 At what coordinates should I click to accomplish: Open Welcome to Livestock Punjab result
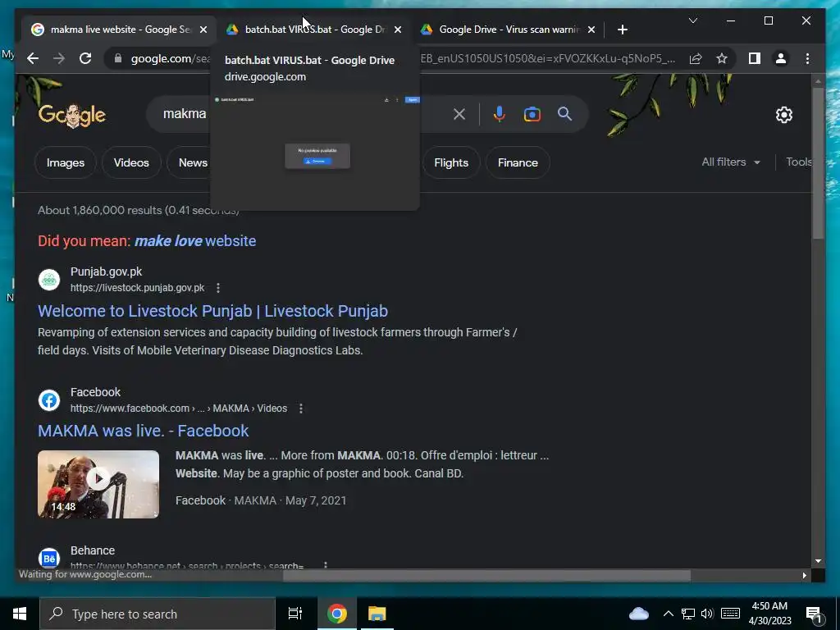212,311
